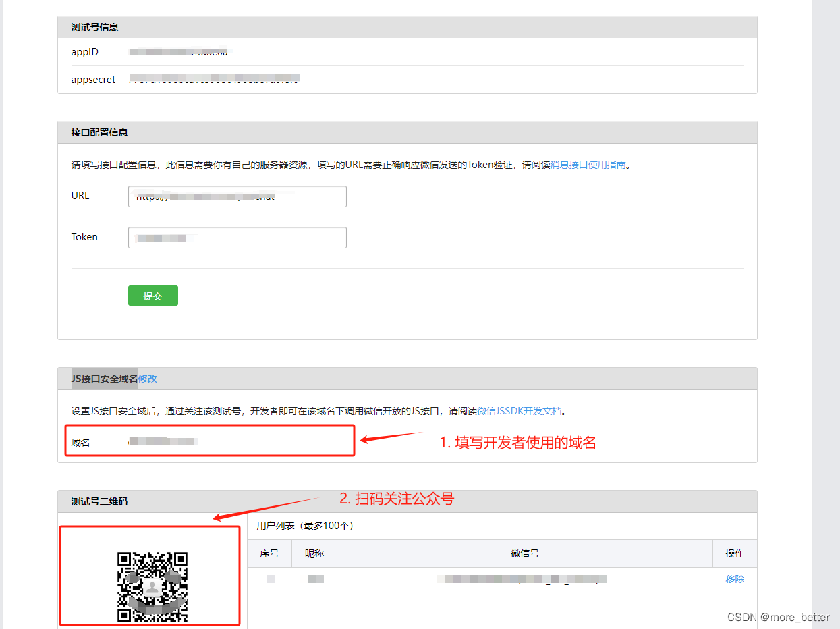
Task: Click inside the Token input field
Action: (x=237, y=237)
